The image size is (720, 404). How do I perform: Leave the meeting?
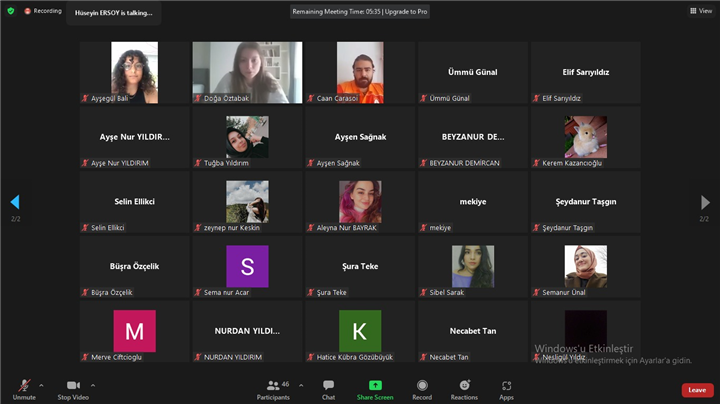point(697,390)
